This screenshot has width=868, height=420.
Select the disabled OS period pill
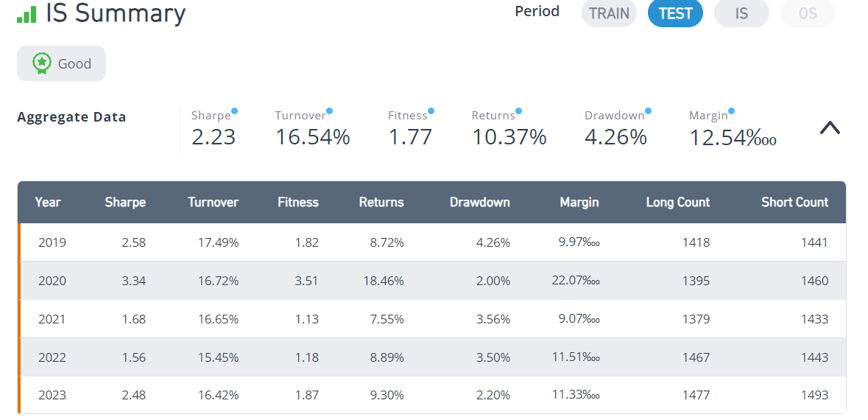[808, 13]
